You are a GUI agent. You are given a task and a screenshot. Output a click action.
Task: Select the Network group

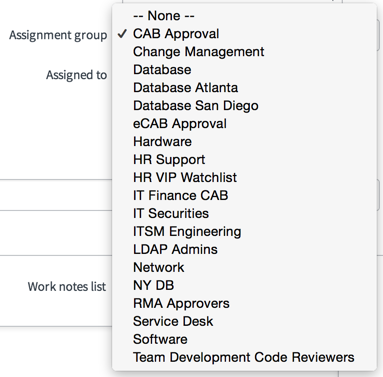(x=244, y=268)
